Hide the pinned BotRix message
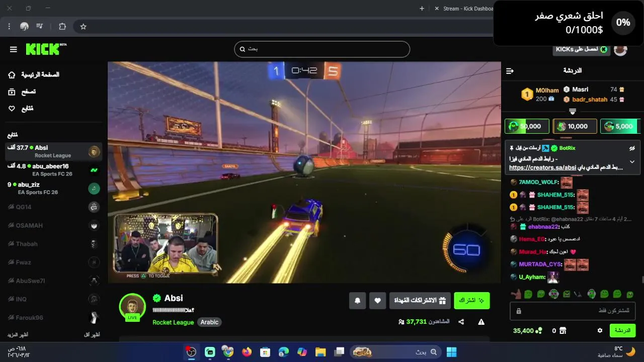The height and width of the screenshot is (362, 644). (x=632, y=148)
